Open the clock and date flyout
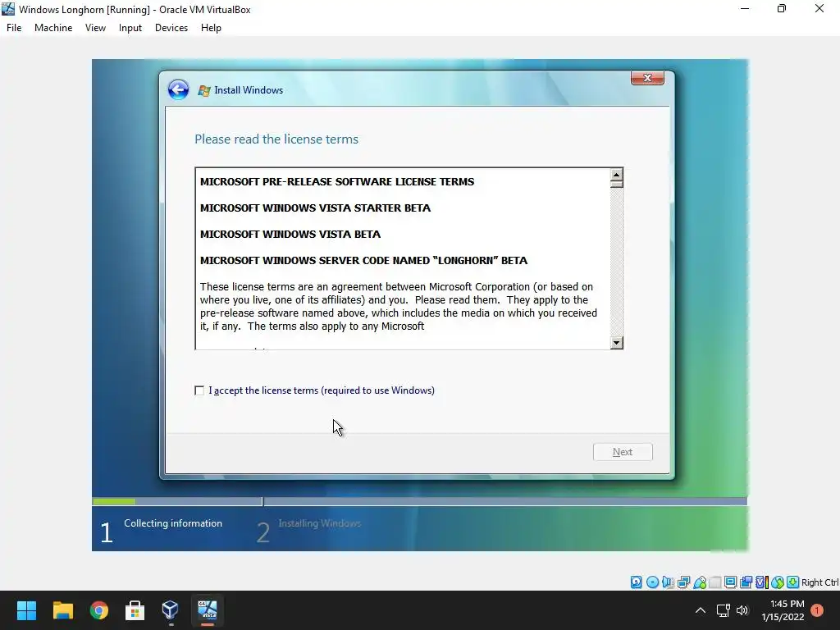The image size is (840, 630). tap(783, 610)
